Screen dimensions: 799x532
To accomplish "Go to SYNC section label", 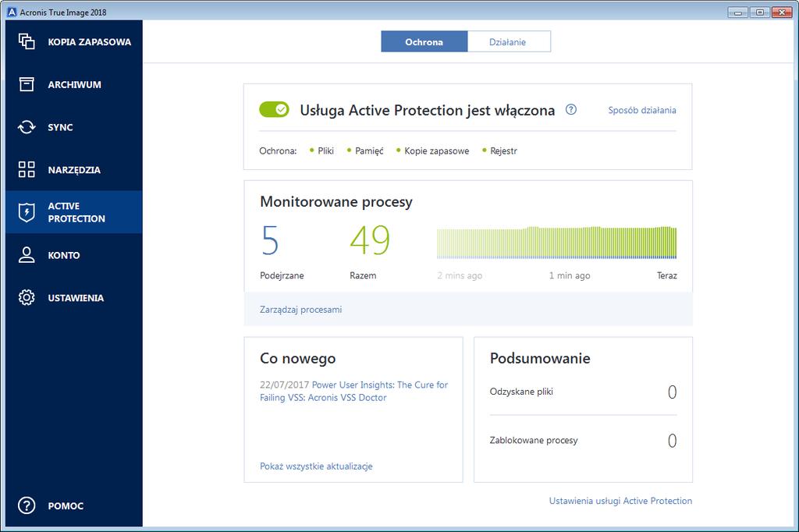I will click(x=60, y=127).
